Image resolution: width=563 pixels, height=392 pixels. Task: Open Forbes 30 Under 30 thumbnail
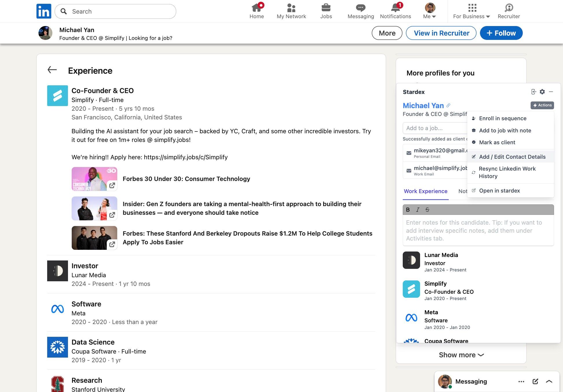pos(94,179)
